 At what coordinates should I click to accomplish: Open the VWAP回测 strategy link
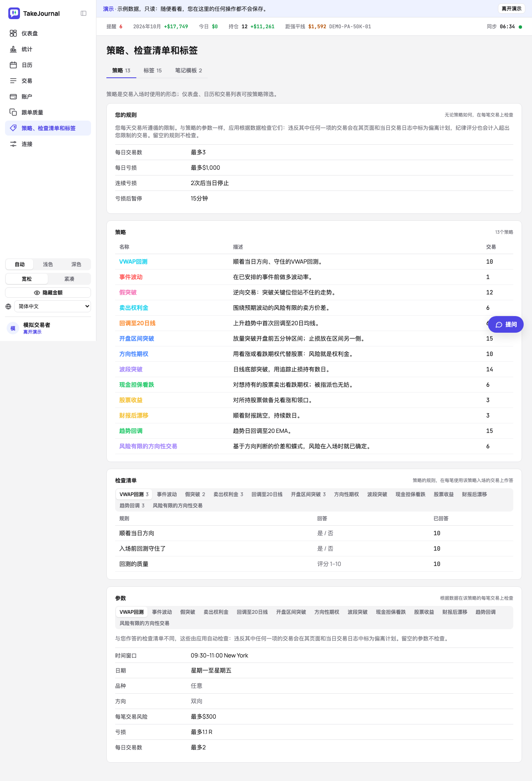(x=133, y=262)
